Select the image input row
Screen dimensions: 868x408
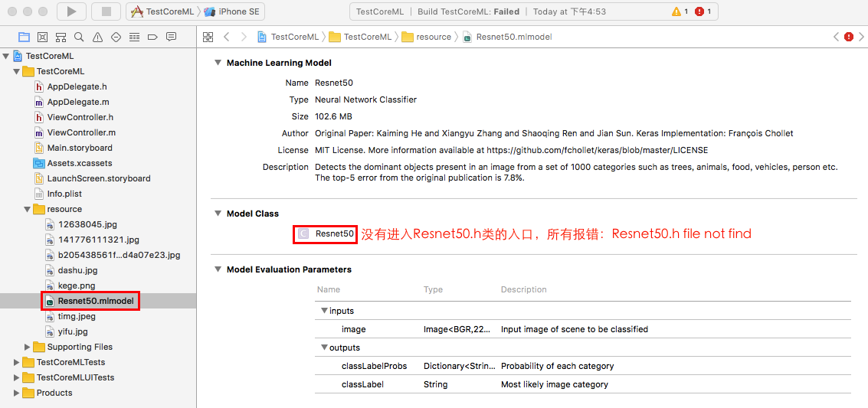(x=584, y=329)
